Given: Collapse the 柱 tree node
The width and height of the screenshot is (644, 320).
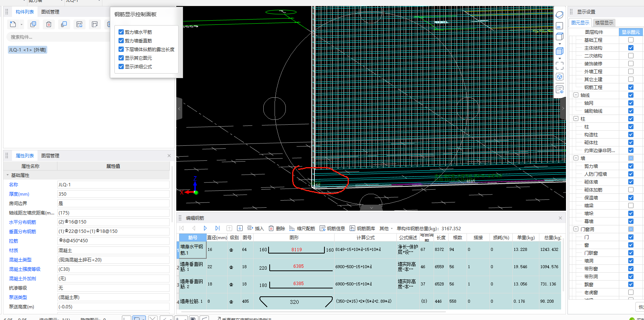Looking at the screenshot, I should coord(576,119).
